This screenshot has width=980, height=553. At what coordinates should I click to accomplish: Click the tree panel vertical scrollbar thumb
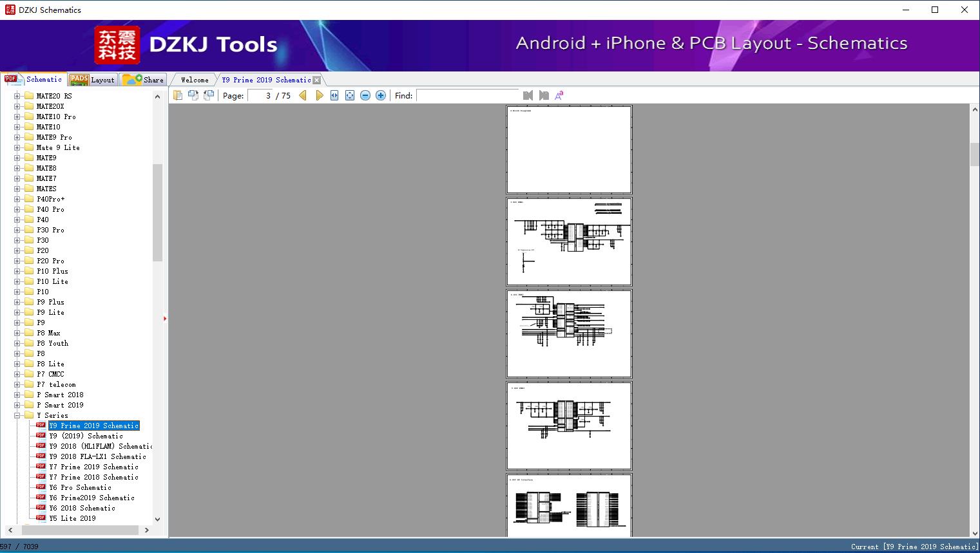coord(157,212)
